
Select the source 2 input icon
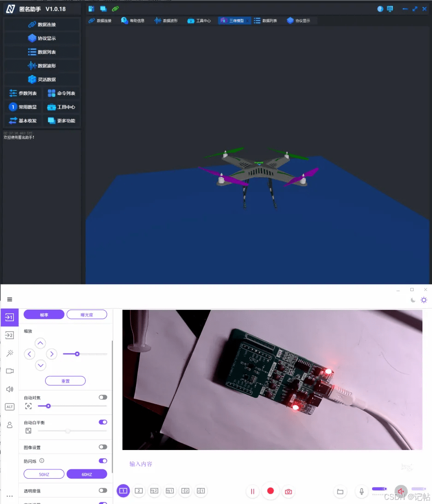10,335
